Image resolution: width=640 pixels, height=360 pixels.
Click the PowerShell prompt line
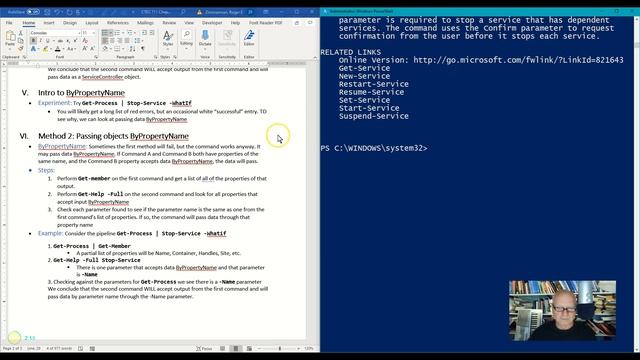click(374, 148)
